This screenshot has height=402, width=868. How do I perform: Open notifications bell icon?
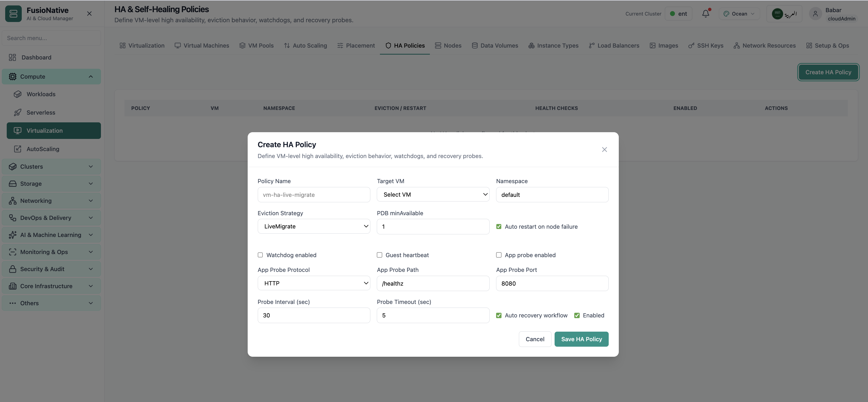coord(705,13)
